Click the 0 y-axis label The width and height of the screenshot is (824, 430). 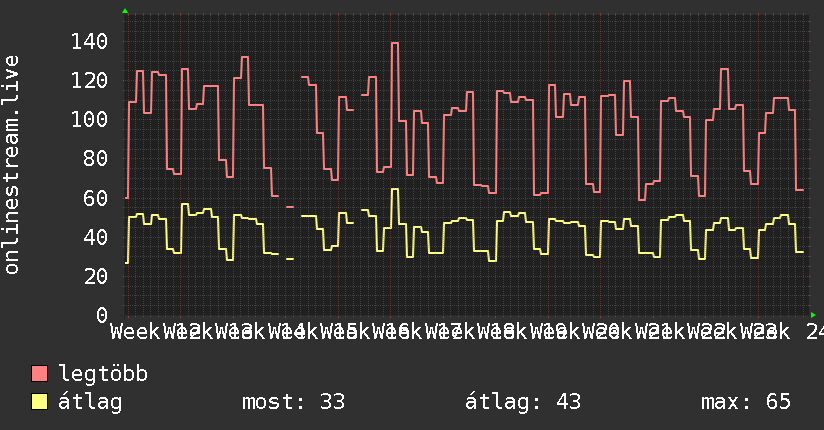tap(102, 315)
